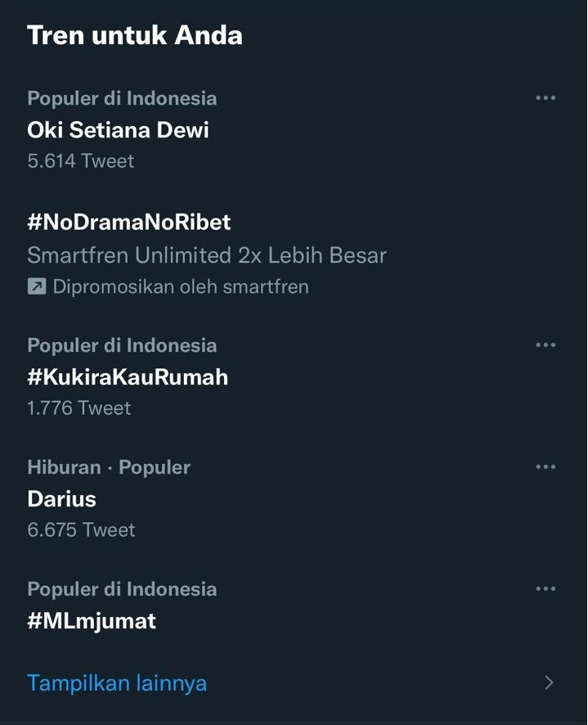
Task: Open three-dot menu for #KukiraKauRumah trend
Action: pos(545,345)
